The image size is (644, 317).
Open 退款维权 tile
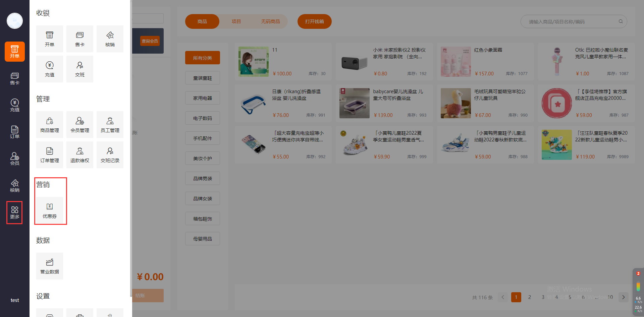[x=80, y=155]
